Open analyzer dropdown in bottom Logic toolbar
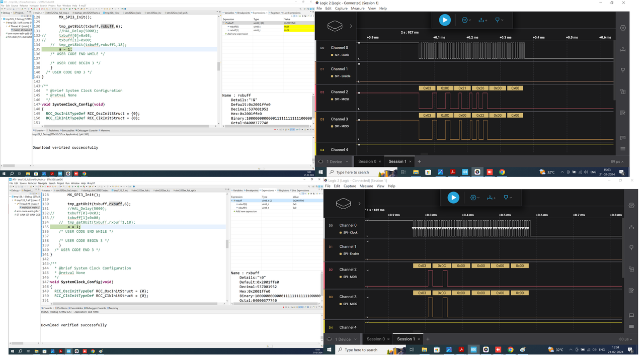Screen dimensions: 644x363 click(475, 198)
